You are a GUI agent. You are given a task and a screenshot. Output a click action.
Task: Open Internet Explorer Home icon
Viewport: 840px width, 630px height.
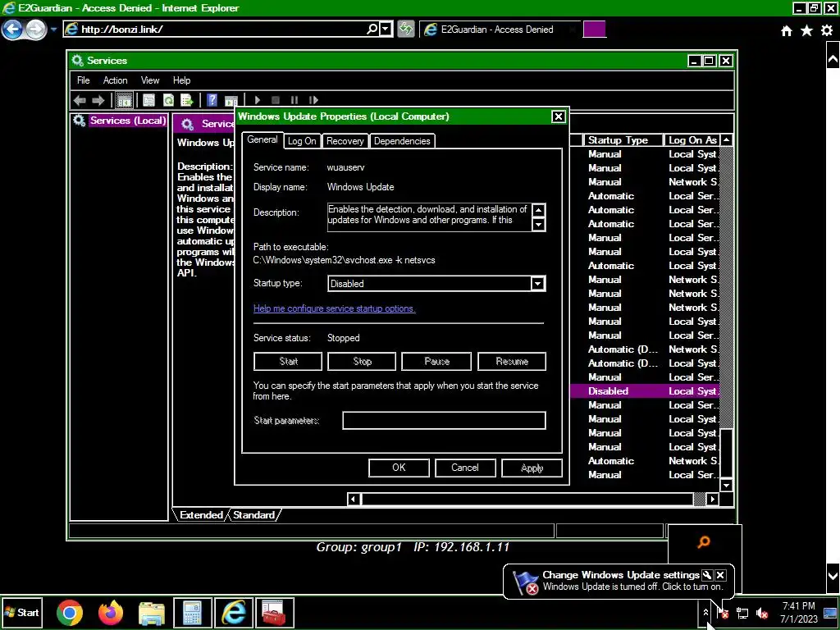[787, 31]
